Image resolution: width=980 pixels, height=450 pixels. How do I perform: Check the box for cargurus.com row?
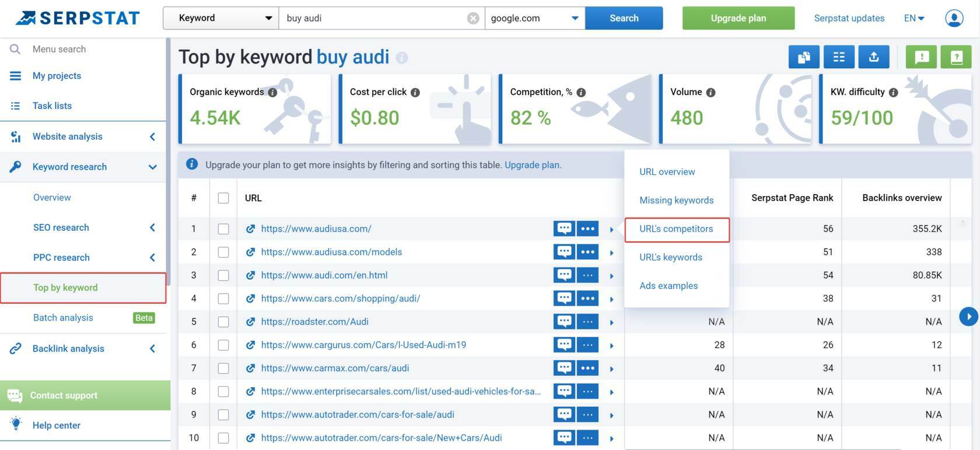point(223,345)
